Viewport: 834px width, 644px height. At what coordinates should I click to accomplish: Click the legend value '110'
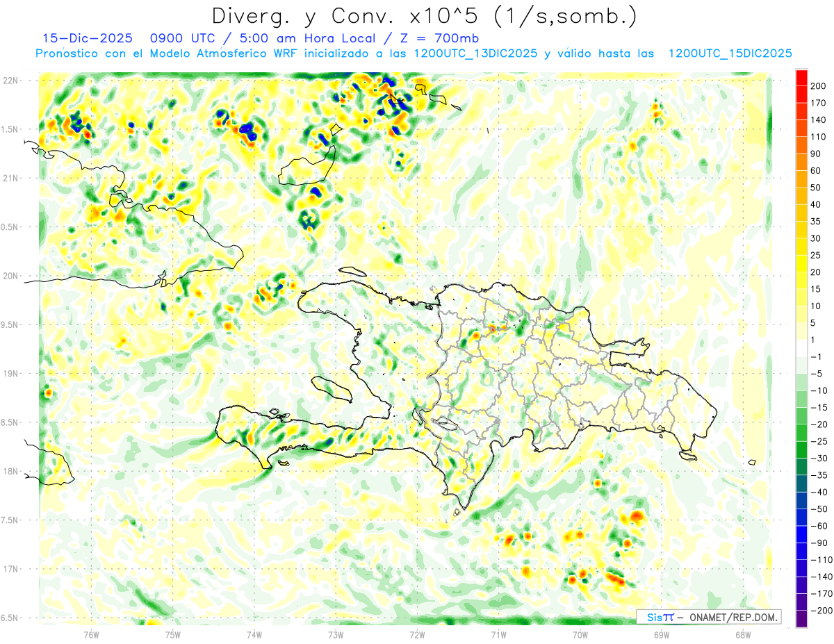[x=819, y=136]
